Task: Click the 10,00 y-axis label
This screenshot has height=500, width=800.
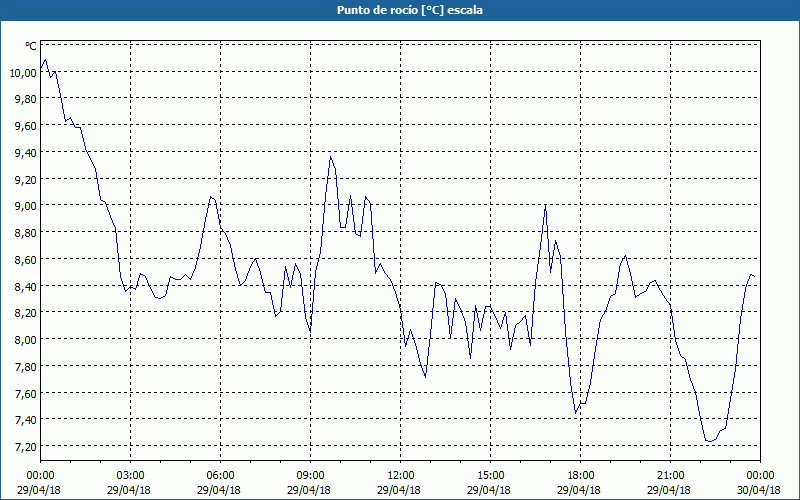Action: (23, 72)
